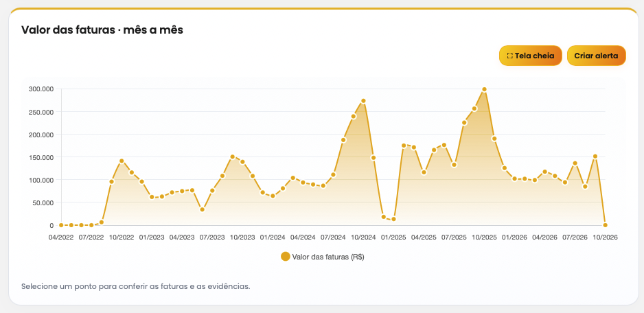Click the 'Valor das faturas · mês a mês' title
The width and height of the screenshot is (644, 313).
pos(102,30)
